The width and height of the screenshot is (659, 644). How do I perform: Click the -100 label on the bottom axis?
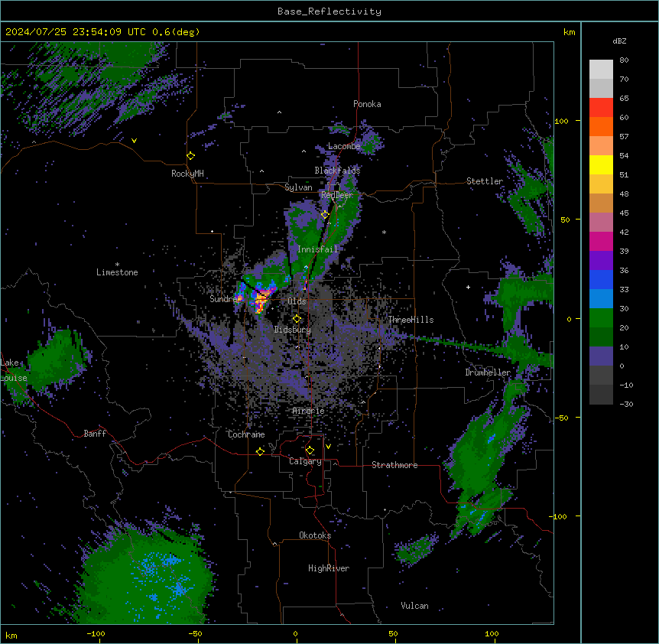pyautogui.click(x=96, y=633)
